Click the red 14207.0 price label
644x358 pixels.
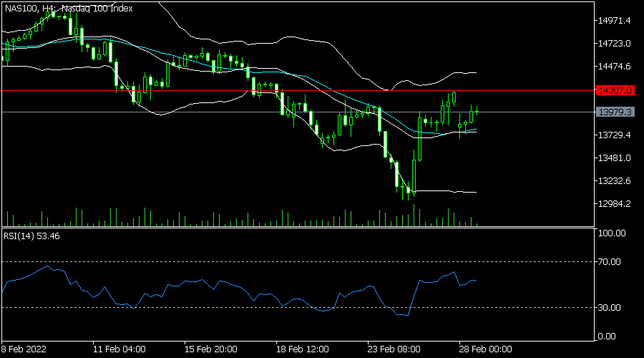pyautogui.click(x=615, y=90)
